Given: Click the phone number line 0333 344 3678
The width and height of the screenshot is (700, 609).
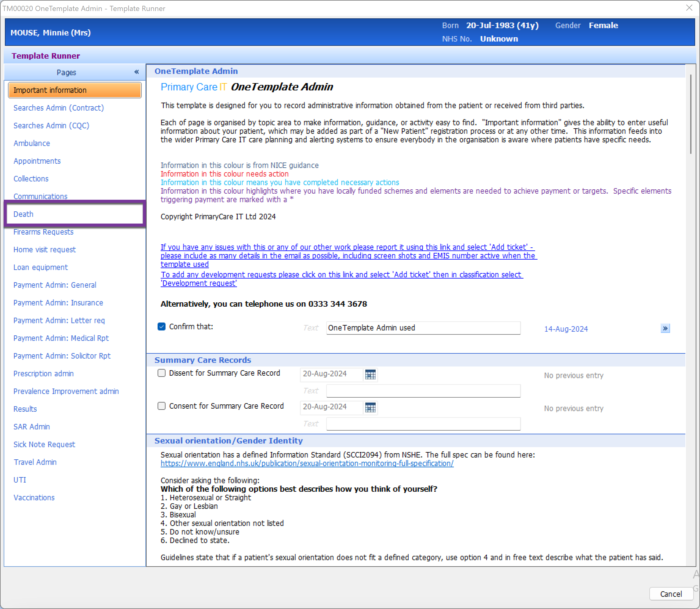Looking at the screenshot, I should (264, 304).
